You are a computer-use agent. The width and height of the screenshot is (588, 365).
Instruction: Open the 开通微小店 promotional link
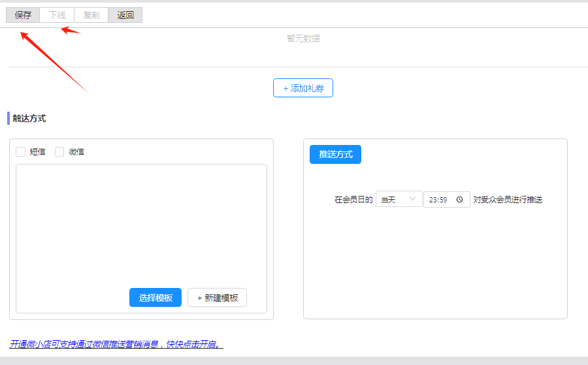pos(116,344)
